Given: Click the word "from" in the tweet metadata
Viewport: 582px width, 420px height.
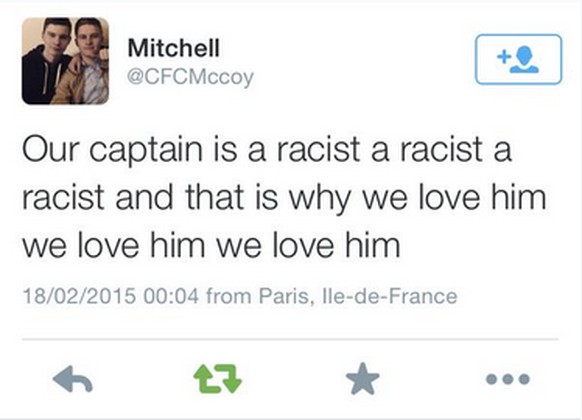Looking at the screenshot, I should (x=229, y=296).
